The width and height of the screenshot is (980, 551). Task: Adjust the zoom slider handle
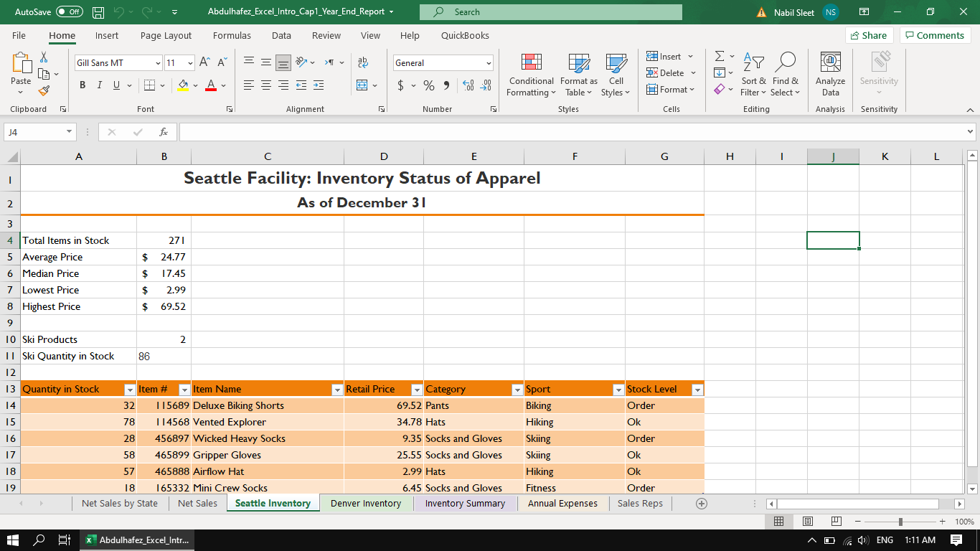(x=900, y=522)
